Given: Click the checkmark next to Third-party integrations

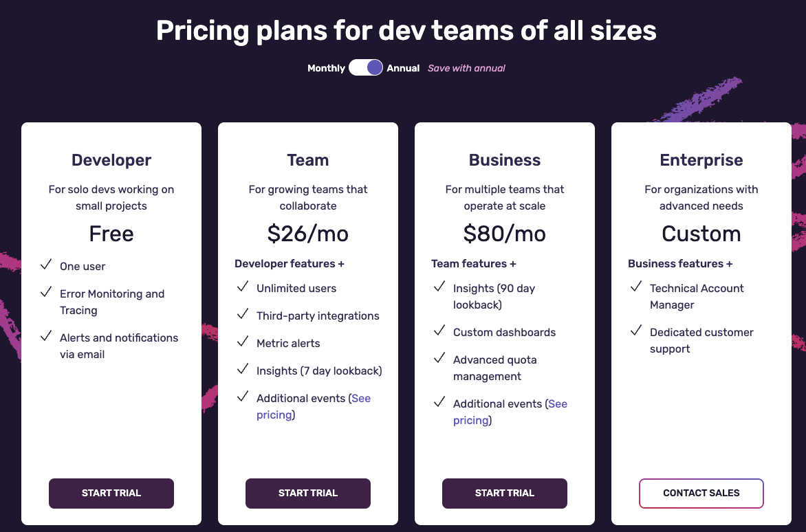Looking at the screenshot, I should 243,314.
